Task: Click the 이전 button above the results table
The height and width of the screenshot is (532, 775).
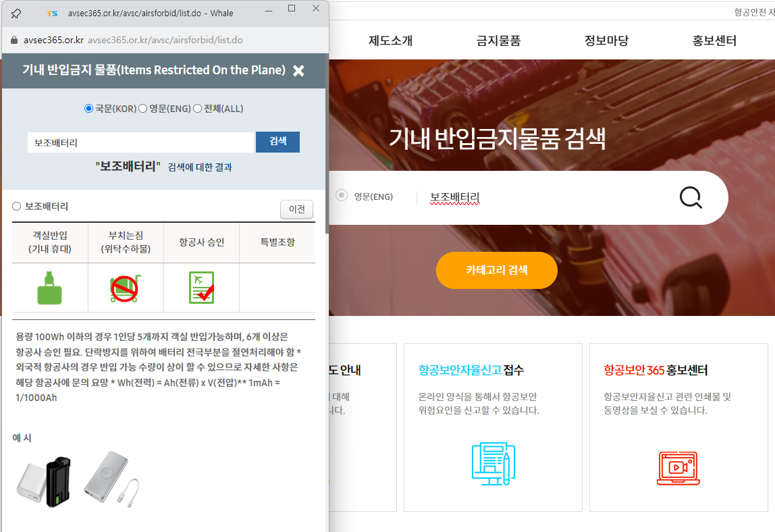Action: (296, 209)
